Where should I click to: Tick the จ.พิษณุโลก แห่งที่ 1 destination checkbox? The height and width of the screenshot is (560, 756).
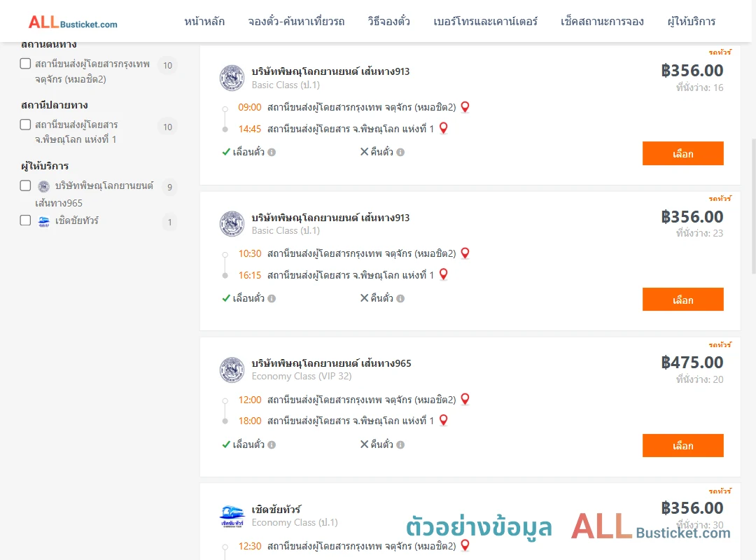pyautogui.click(x=26, y=125)
